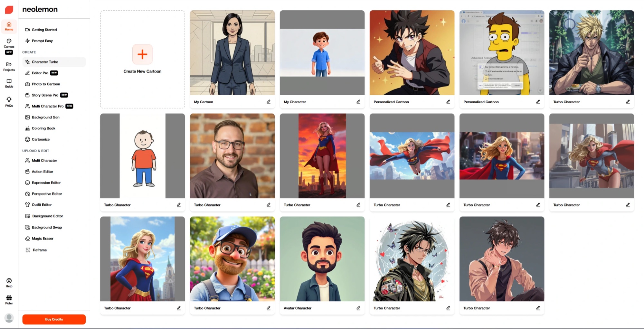Open Getting Started video guide
This screenshot has height=329, width=644.
tap(54, 30)
